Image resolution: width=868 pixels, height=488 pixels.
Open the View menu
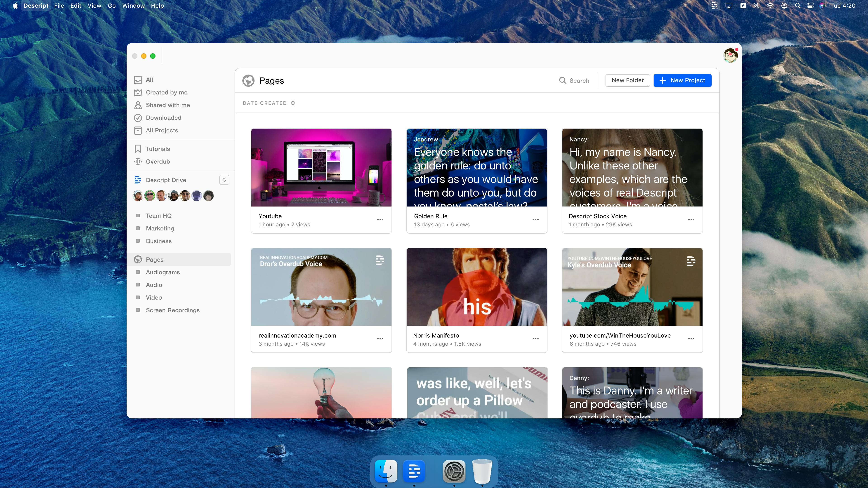click(94, 6)
